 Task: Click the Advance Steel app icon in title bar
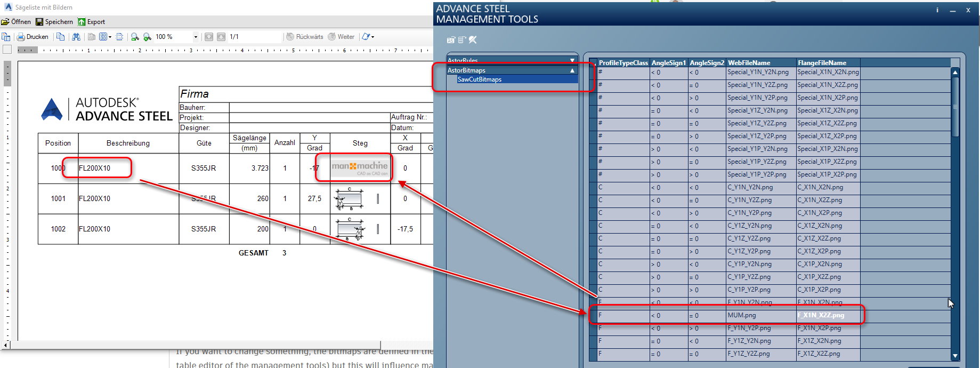pyautogui.click(x=7, y=7)
